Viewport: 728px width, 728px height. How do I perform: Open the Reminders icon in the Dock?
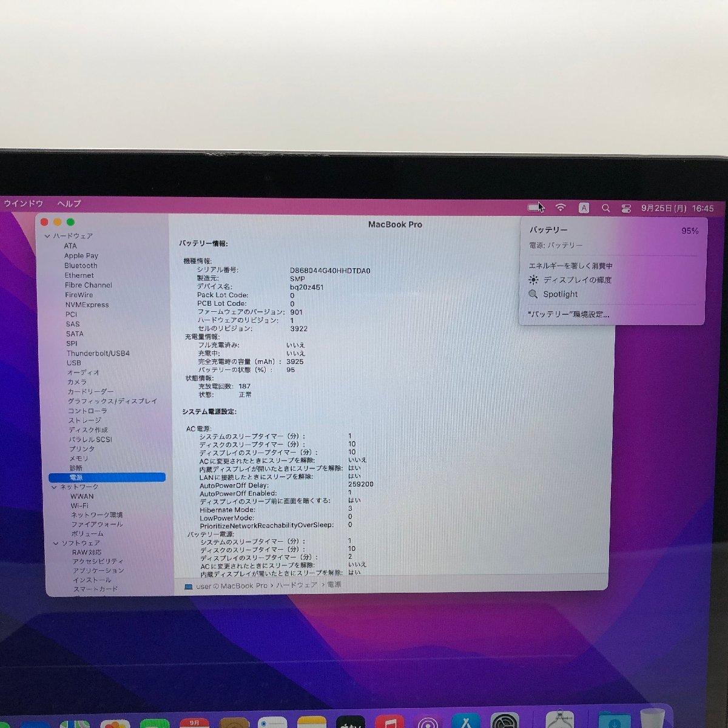(272, 723)
